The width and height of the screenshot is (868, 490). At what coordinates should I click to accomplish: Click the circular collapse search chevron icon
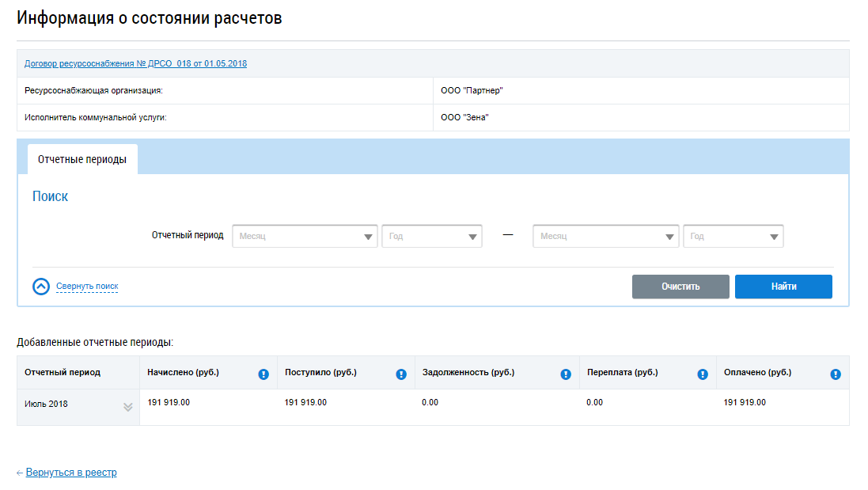[41, 287]
